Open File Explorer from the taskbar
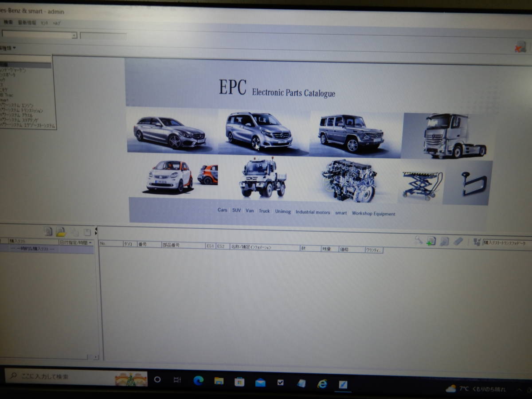This screenshot has height=399, width=532. 219,381
